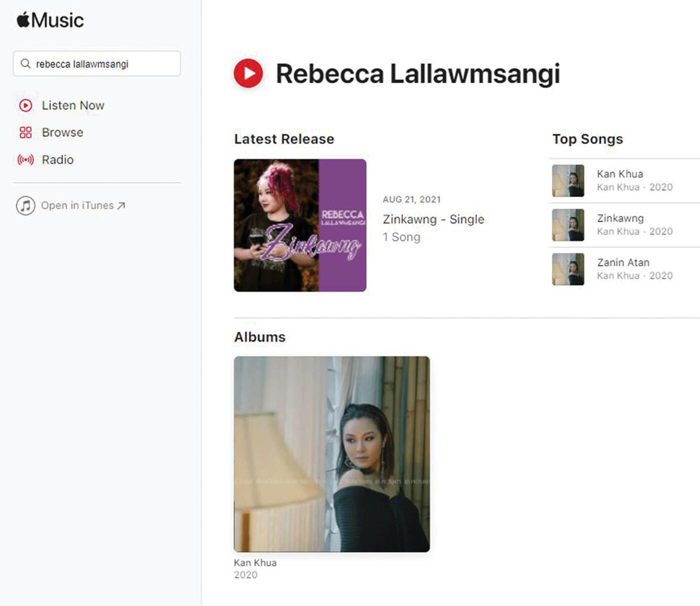Select the Zanin Atan song title in Top Songs
Viewport: 700px width, 606px height.
click(623, 262)
